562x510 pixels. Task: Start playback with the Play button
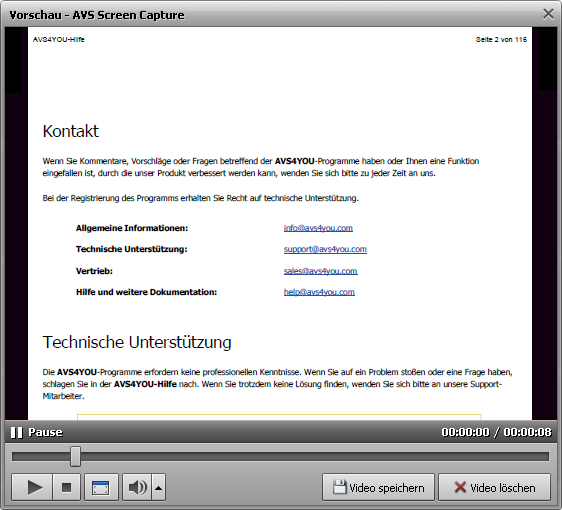pyautogui.click(x=32, y=487)
